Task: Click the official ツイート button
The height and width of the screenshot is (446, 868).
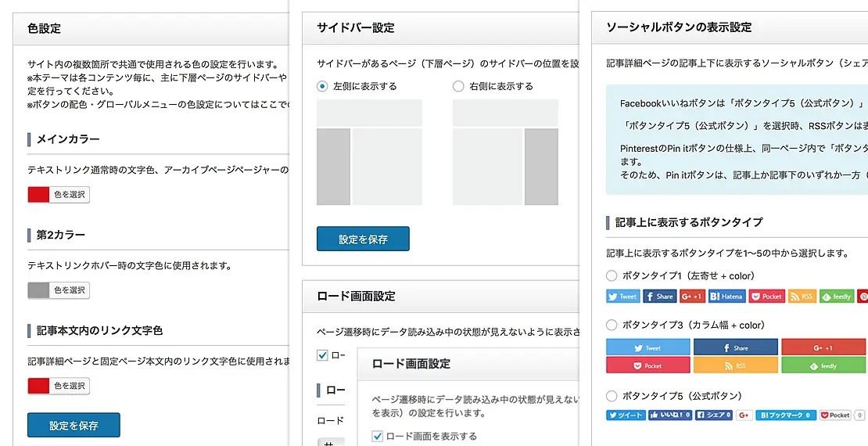Action: (x=626, y=415)
